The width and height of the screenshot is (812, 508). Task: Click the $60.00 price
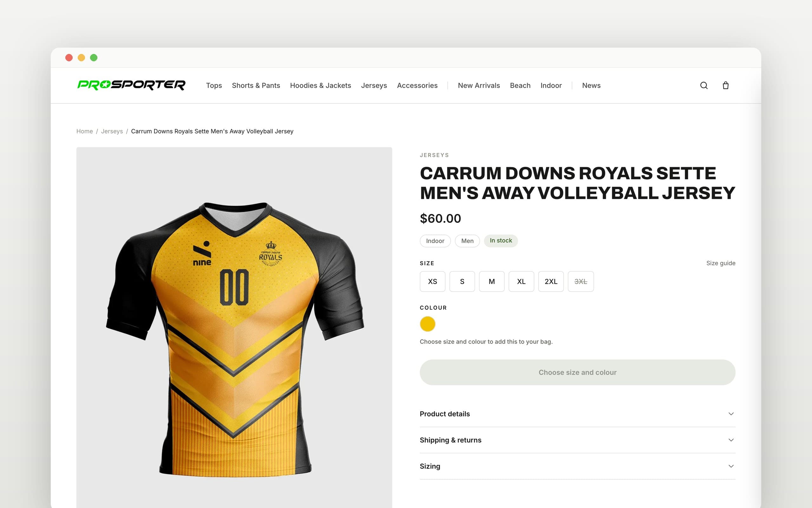[x=440, y=218]
